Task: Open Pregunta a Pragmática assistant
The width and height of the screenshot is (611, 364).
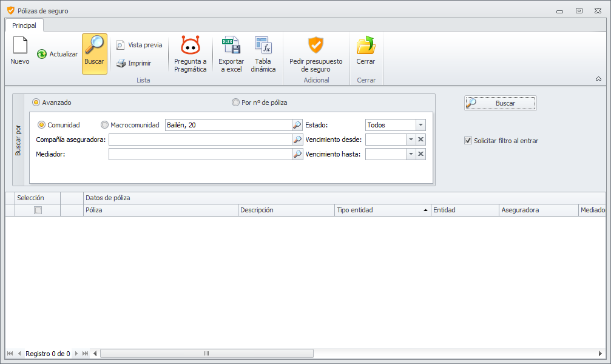Action: pyautogui.click(x=190, y=54)
